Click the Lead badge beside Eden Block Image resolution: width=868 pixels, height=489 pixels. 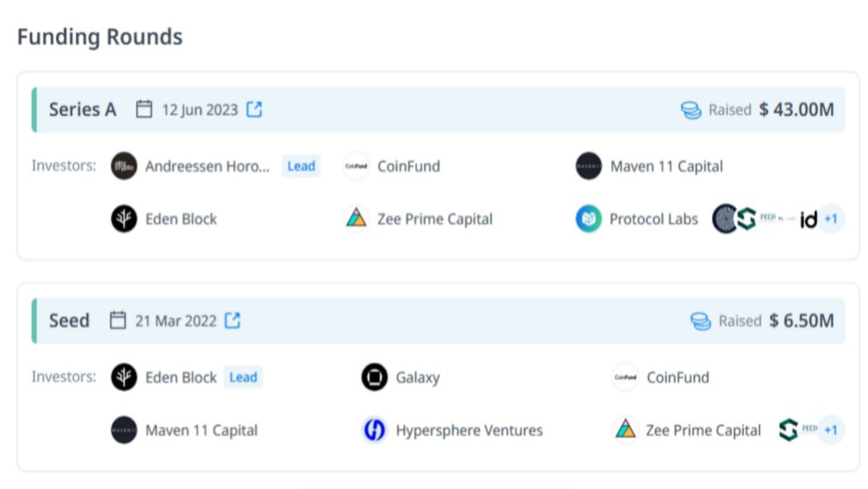[x=243, y=377]
